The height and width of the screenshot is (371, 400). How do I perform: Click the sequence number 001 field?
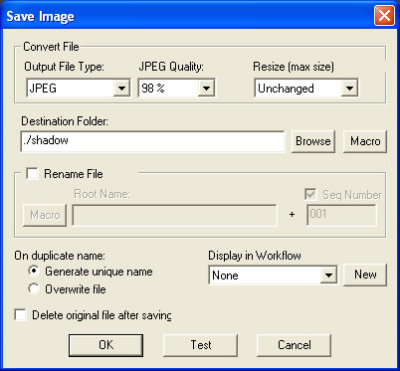(x=342, y=215)
